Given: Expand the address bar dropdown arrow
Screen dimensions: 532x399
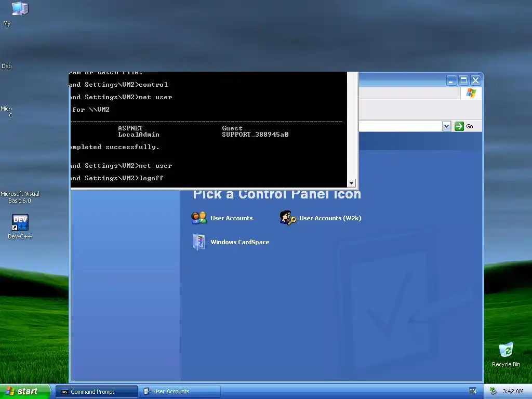Looking at the screenshot, I should 446,126.
